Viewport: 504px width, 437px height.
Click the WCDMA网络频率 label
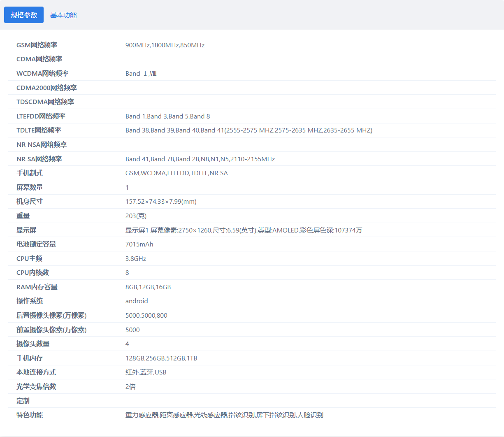42,73
